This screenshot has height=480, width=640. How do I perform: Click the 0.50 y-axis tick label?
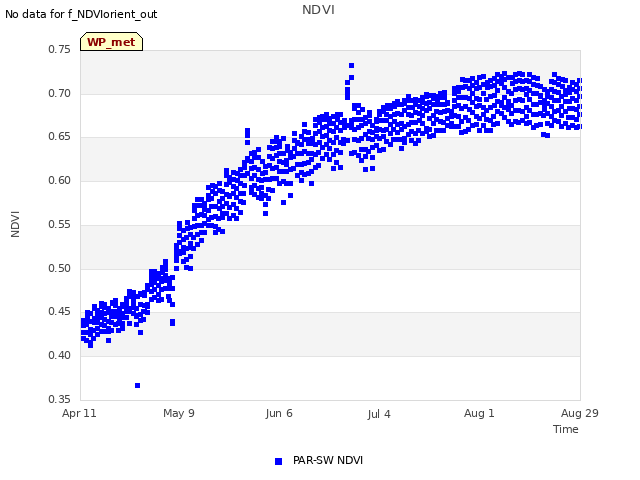pos(60,268)
